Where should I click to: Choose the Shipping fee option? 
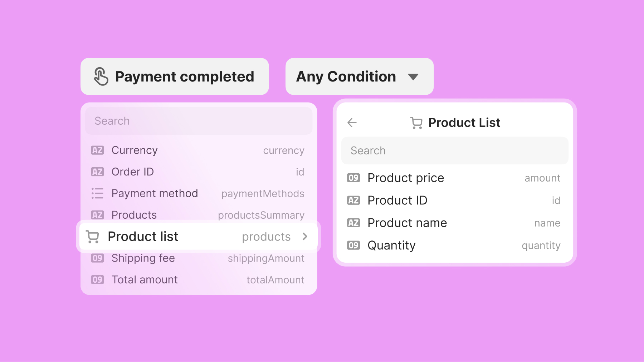click(x=143, y=258)
